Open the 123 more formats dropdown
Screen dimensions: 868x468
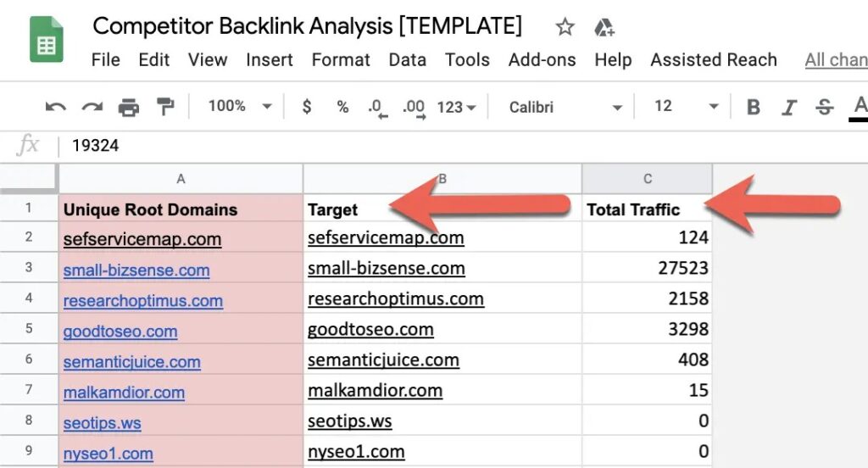click(456, 107)
